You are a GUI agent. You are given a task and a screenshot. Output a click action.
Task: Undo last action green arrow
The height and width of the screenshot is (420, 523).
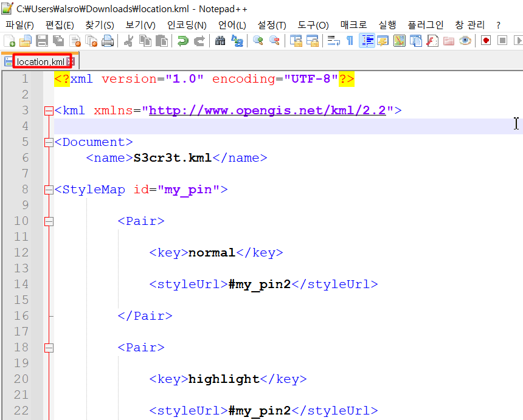183,41
